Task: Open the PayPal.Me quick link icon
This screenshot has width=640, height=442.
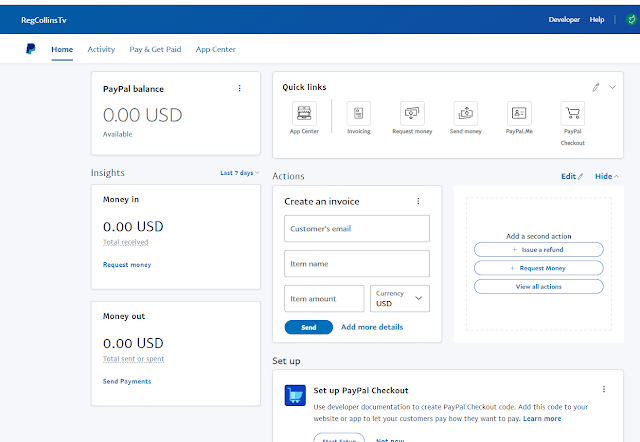Action: [x=519, y=113]
